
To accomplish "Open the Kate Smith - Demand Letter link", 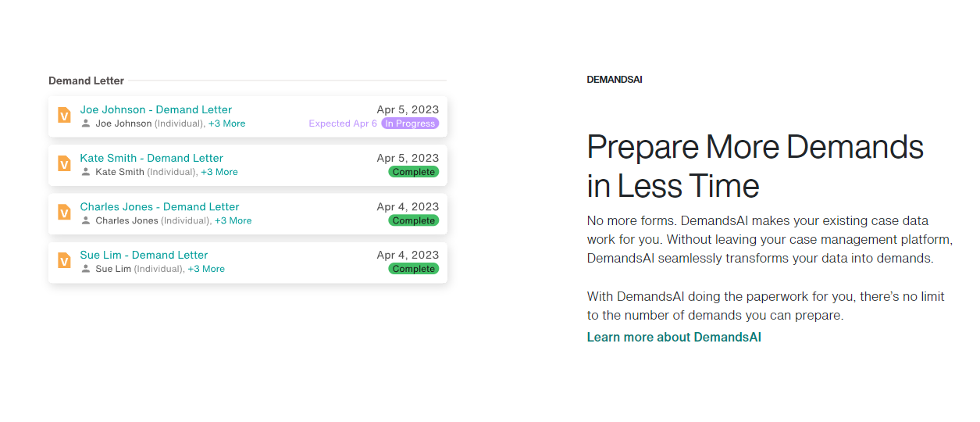I will [x=151, y=158].
